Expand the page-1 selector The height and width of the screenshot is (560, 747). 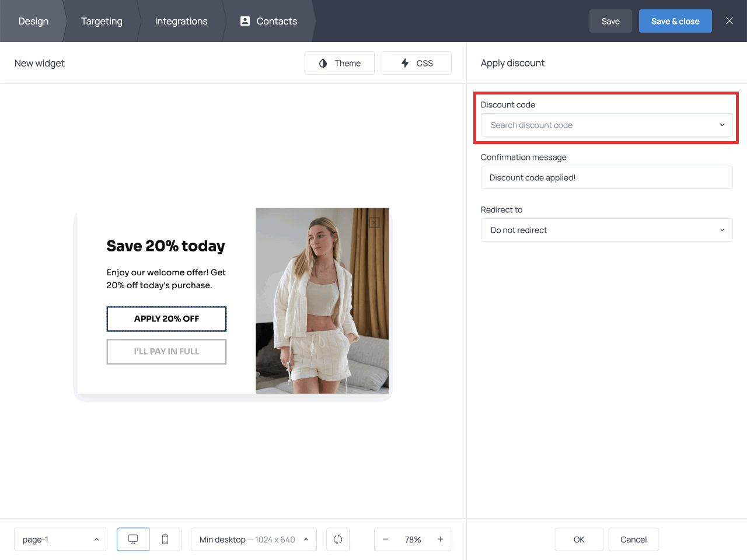click(x=97, y=539)
